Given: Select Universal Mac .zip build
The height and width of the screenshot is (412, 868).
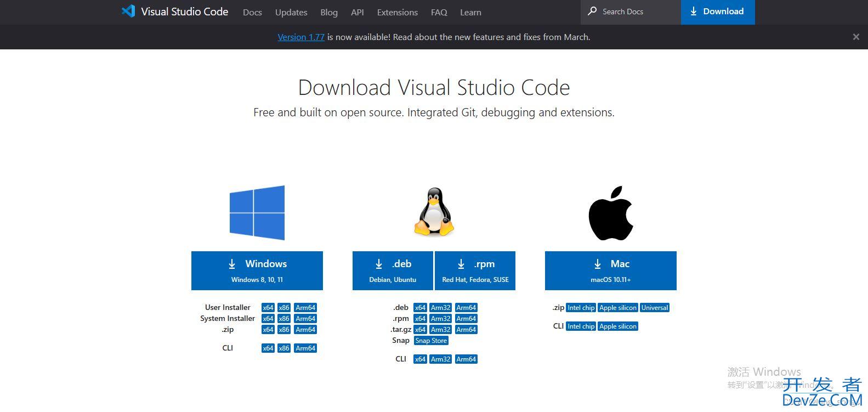Looking at the screenshot, I should coord(655,308).
